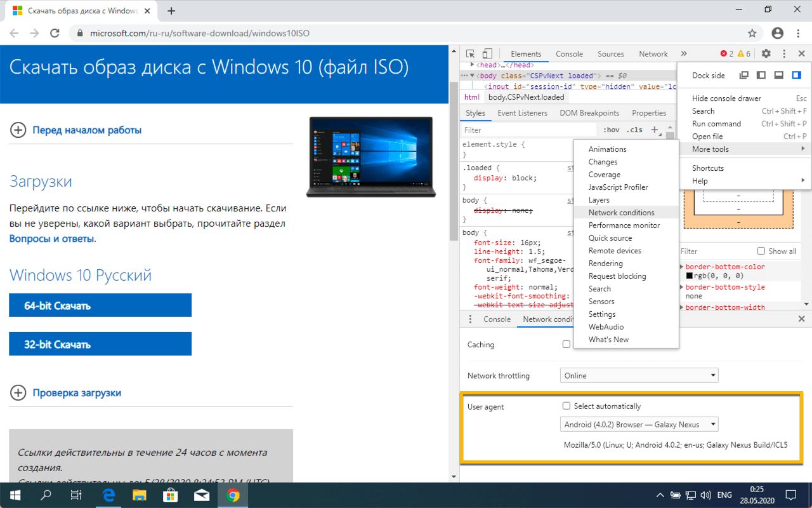This screenshot has width=812, height=508.
Task: Reload the page
Action: click(55, 33)
